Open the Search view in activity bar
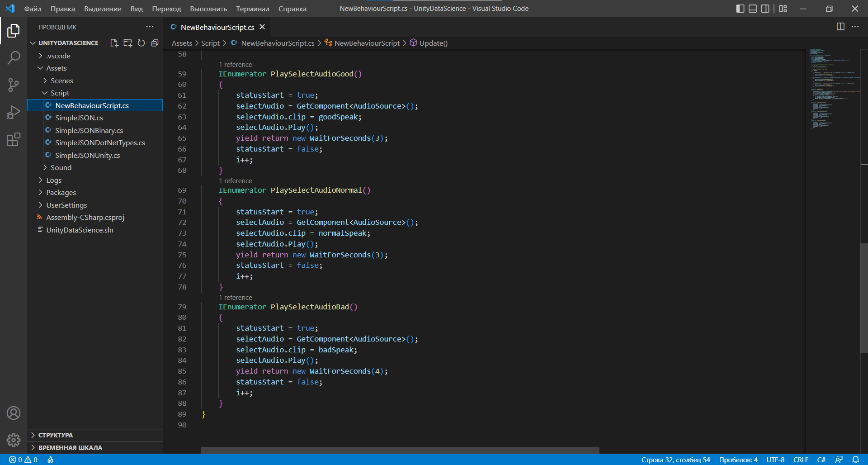 coord(14,58)
